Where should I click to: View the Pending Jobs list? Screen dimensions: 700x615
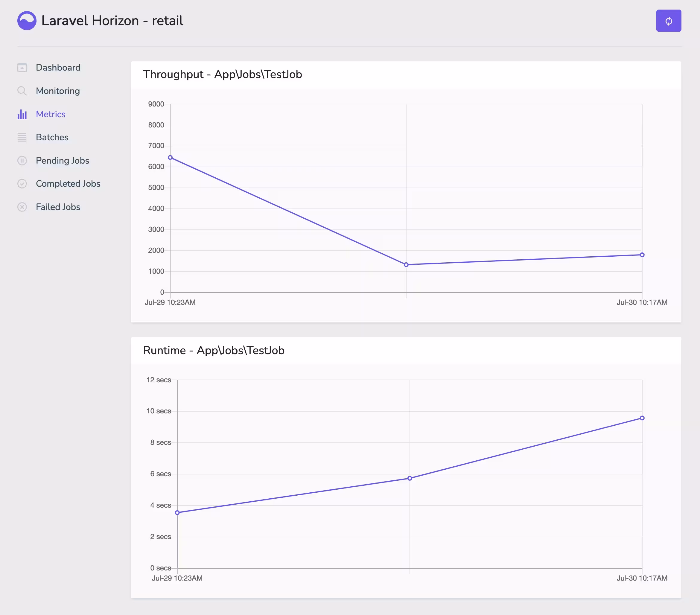(x=62, y=161)
